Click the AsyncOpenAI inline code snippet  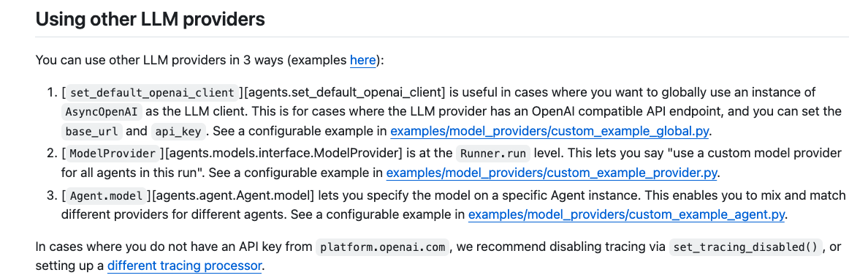point(101,111)
